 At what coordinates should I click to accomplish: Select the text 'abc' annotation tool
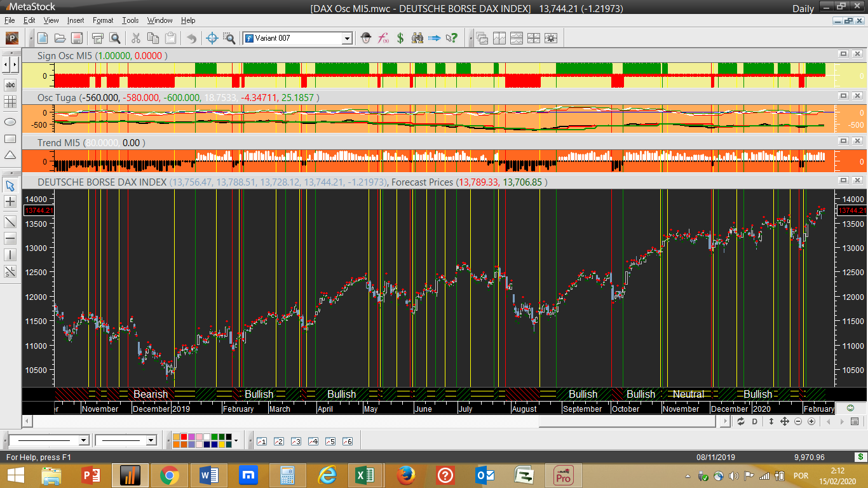(10, 85)
